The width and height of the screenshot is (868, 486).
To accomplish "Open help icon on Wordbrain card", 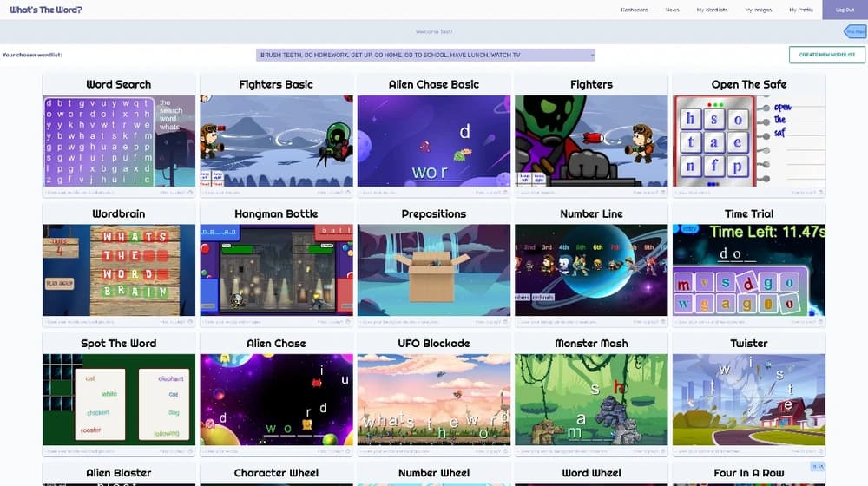I will [x=190, y=322].
